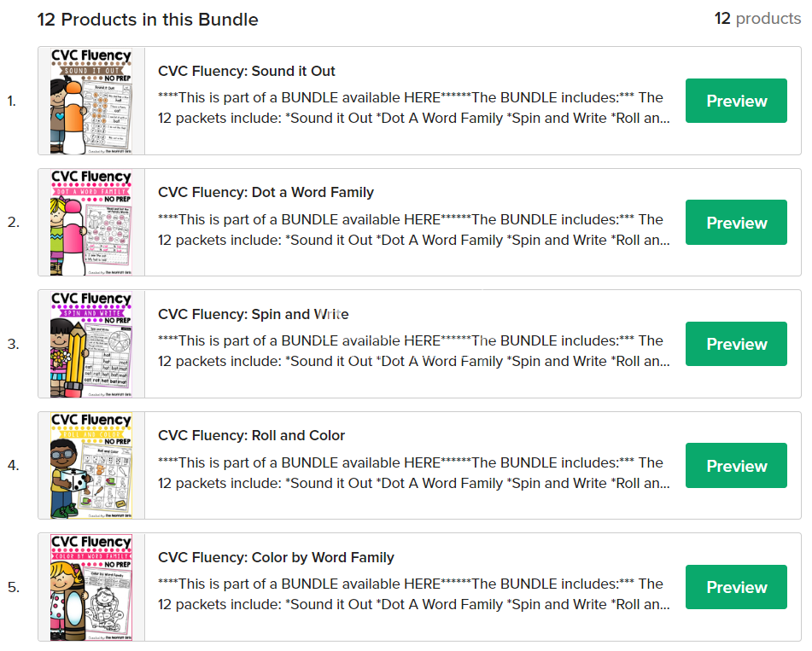
Task: Click the Roll and Color cover image
Action: click(91, 466)
